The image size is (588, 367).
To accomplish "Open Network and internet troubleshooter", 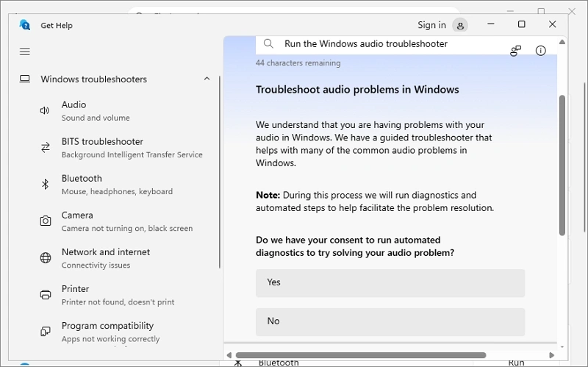I will [x=122, y=258].
